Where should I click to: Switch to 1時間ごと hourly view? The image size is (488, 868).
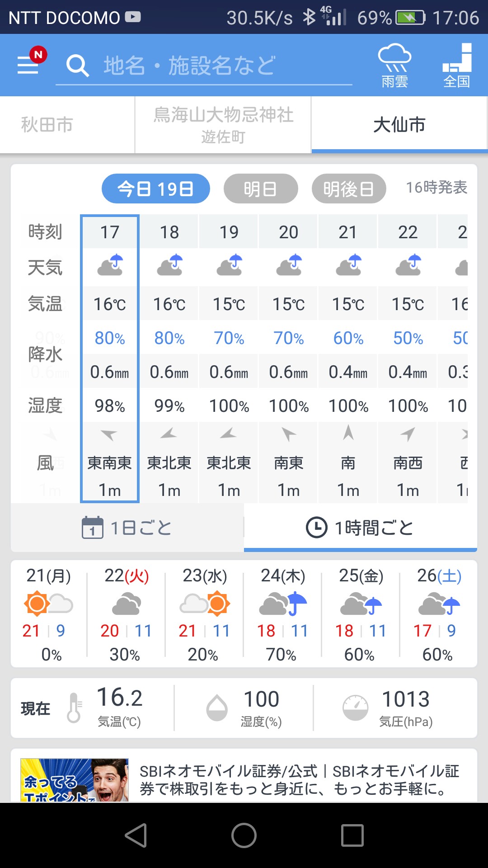[x=360, y=528]
